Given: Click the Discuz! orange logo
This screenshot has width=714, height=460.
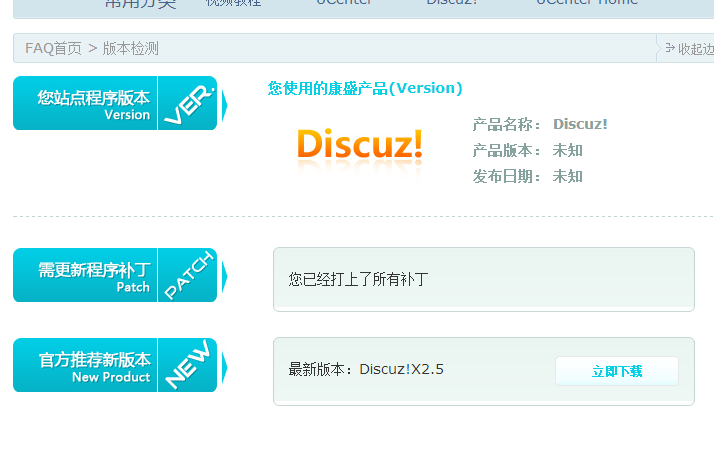Looking at the screenshot, I should point(360,146).
